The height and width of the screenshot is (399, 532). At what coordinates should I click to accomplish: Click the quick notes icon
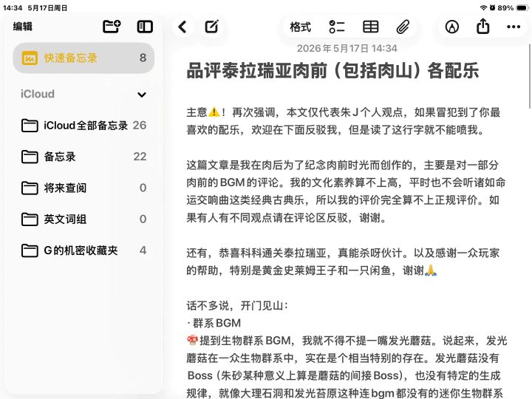[30, 58]
